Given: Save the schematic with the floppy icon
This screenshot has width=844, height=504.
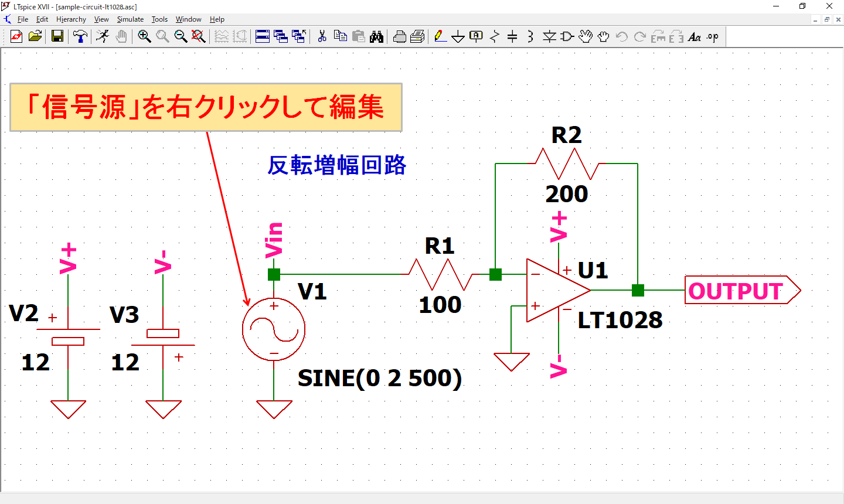Looking at the screenshot, I should [56, 36].
